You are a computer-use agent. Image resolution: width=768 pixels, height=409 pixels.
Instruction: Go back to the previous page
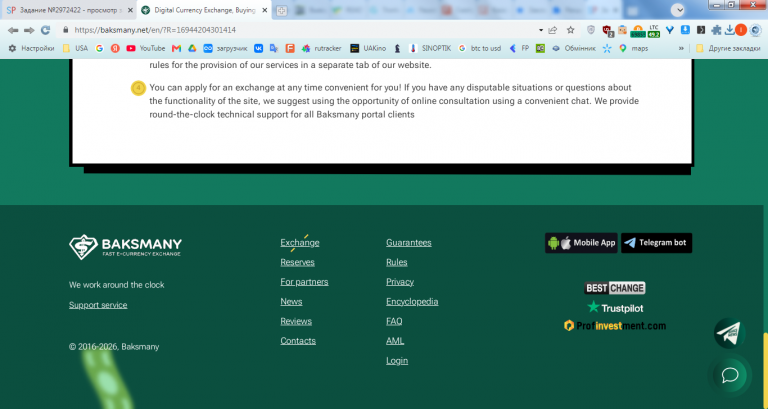pos(13,30)
